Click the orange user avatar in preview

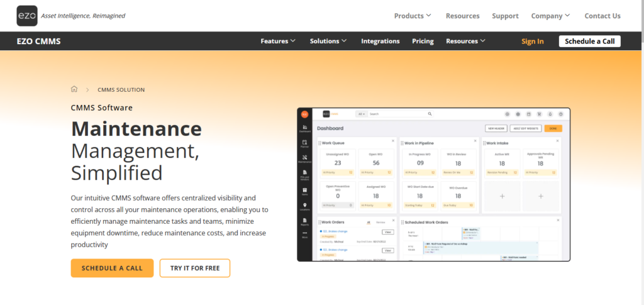click(305, 114)
